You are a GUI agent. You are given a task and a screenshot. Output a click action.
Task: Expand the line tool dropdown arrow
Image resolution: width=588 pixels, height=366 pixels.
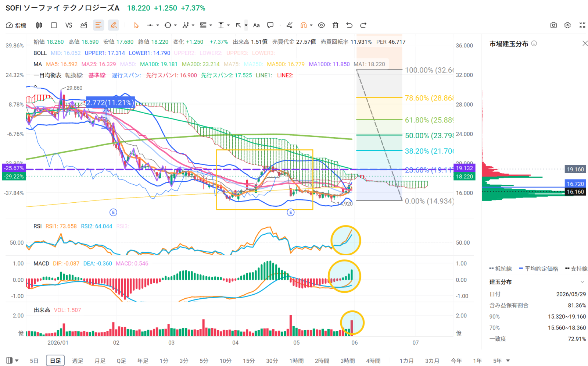(158, 25)
